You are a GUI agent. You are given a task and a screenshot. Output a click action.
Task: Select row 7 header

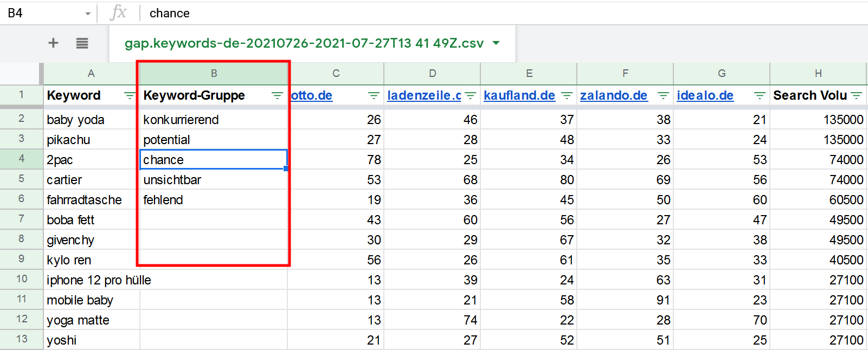pos(21,219)
